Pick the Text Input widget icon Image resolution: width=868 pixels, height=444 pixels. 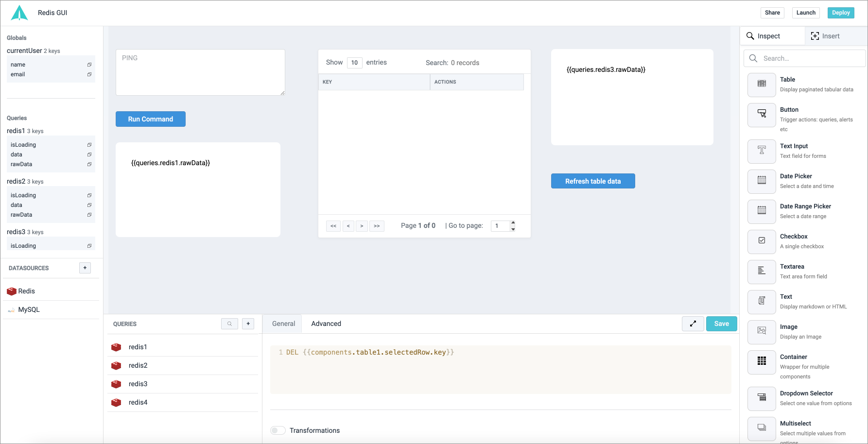tap(762, 151)
